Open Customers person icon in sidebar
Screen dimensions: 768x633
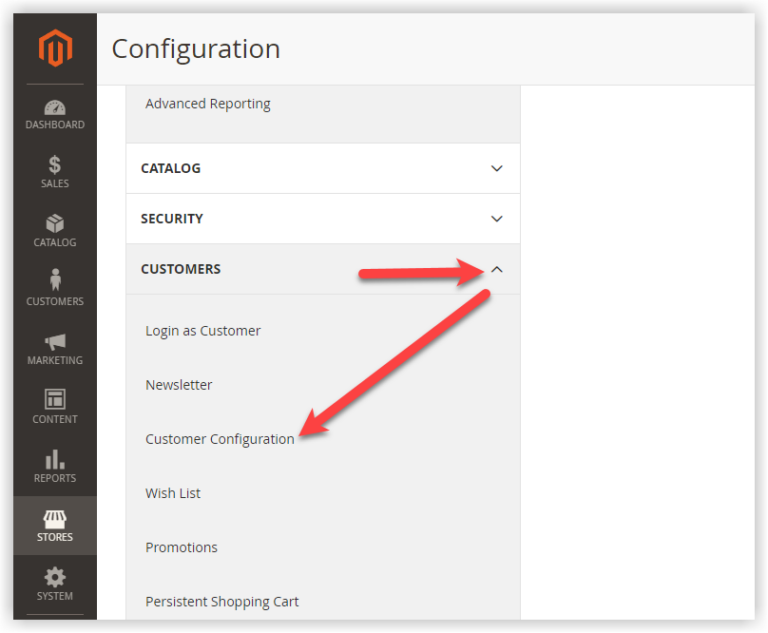coord(55,282)
